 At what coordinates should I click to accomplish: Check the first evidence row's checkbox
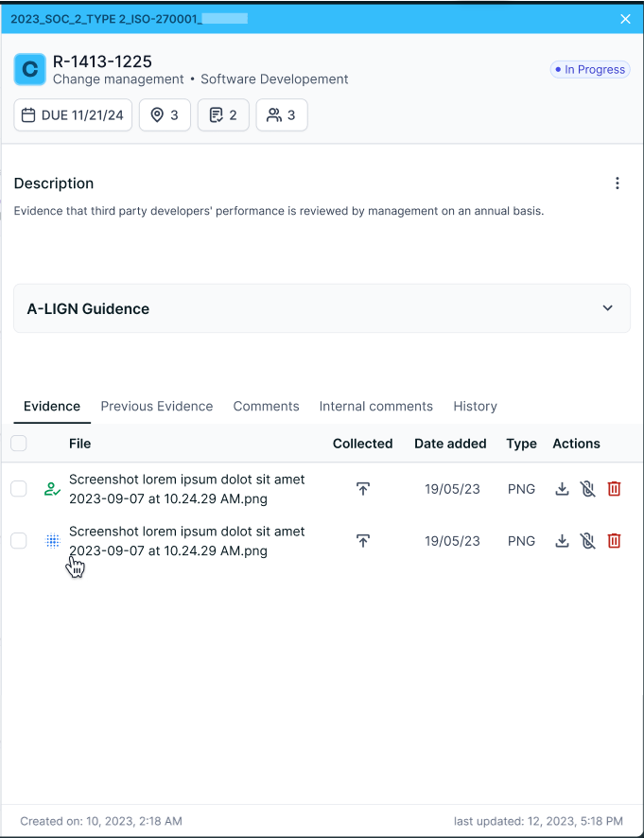point(20,489)
